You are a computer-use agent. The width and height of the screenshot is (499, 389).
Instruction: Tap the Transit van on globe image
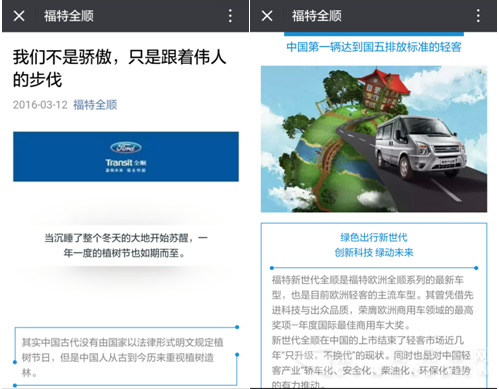pyautogui.click(x=374, y=139)
